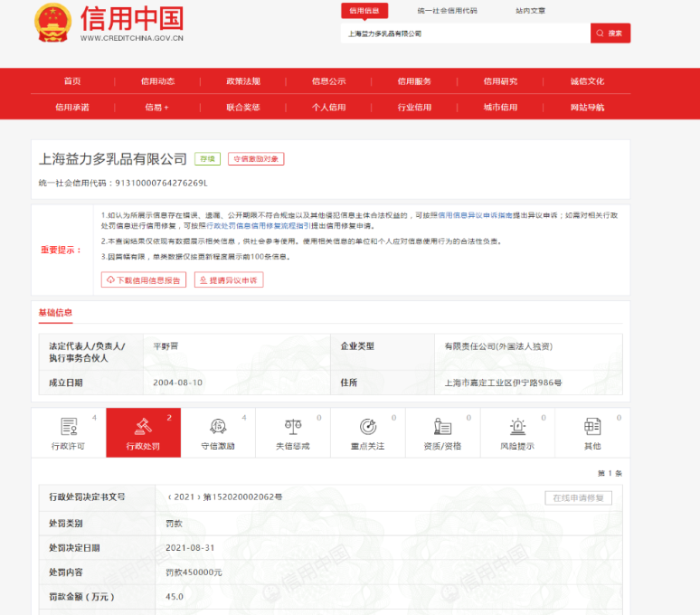Open 信用动态 navigation item
This screenshot has height=615, width=700.
157,81
